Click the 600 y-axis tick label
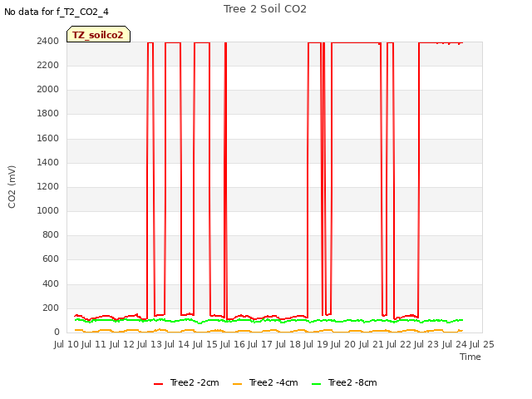532x399 pixels. pyautogui.click(x=51, y=259)
